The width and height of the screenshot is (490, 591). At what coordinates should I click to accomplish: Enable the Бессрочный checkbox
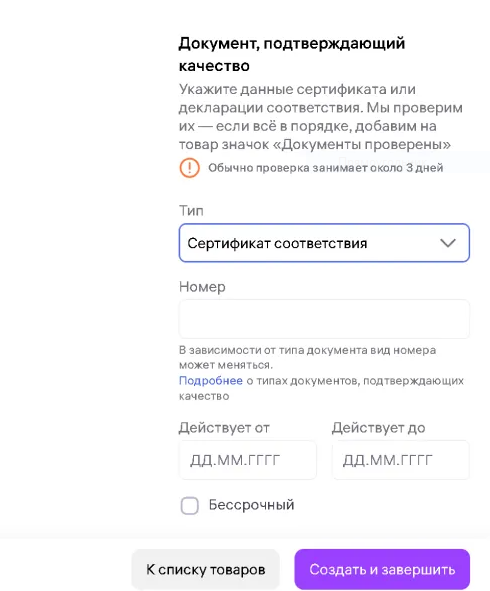tap(190, 505)
